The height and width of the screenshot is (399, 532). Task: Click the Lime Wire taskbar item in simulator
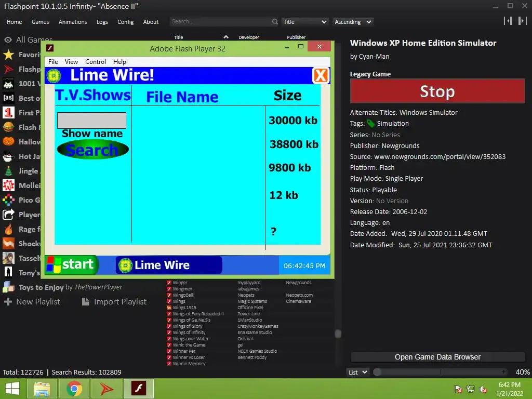pos(169,265)
